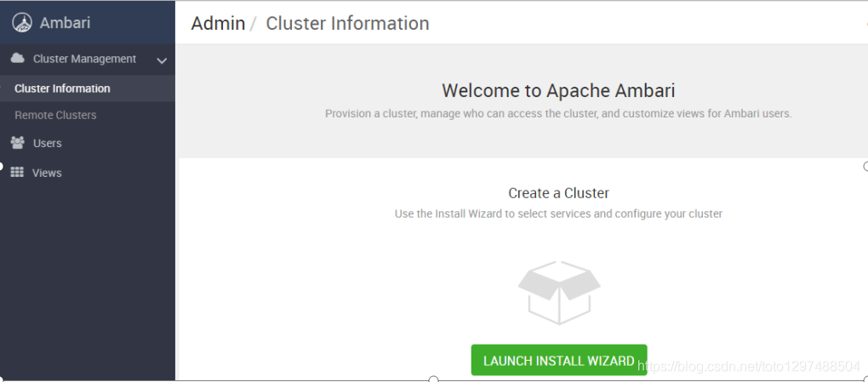Click Admin in the breadcrumb
This screenshot has height=382, width=868.
click(x=218, y=23)
